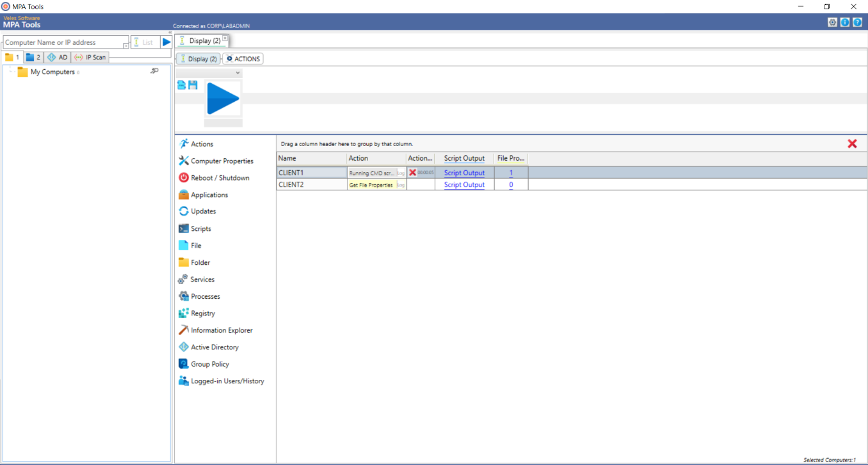Open the Applications category
This screenshot has height=465, width=868.
click(203, 195)
